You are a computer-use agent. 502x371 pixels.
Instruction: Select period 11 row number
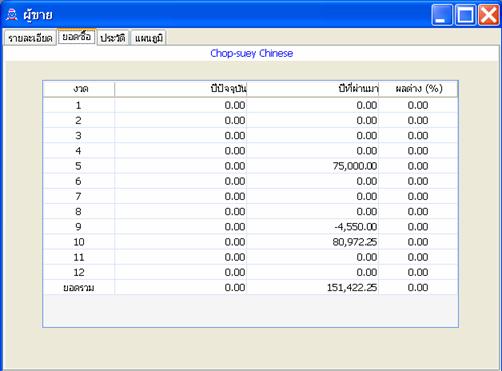pos(79,257)
